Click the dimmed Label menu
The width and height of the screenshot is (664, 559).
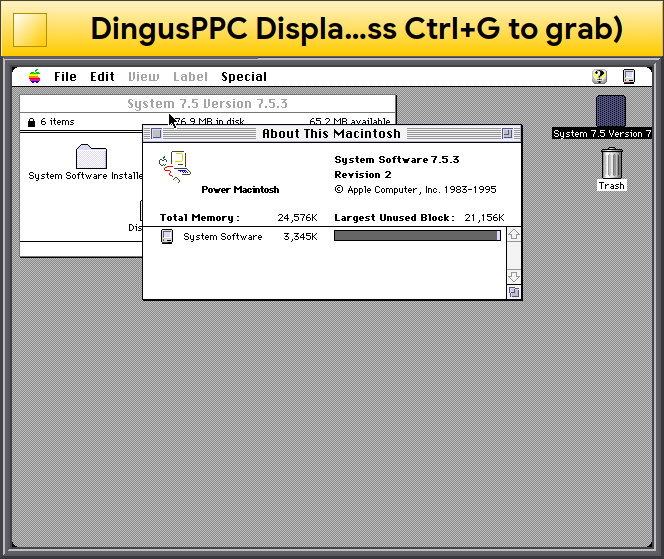tap(190, 77)
